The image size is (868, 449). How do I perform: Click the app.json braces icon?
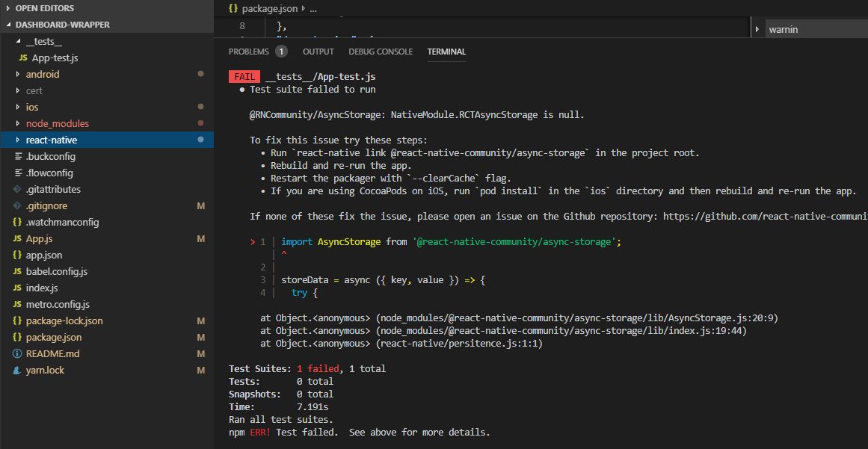(17, 256)
